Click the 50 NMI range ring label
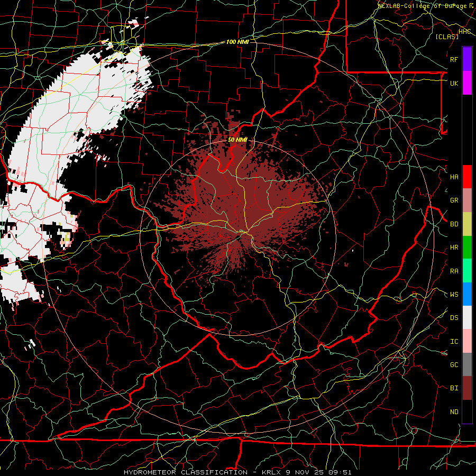The image size is (476, 476). [x=237, y=140]
